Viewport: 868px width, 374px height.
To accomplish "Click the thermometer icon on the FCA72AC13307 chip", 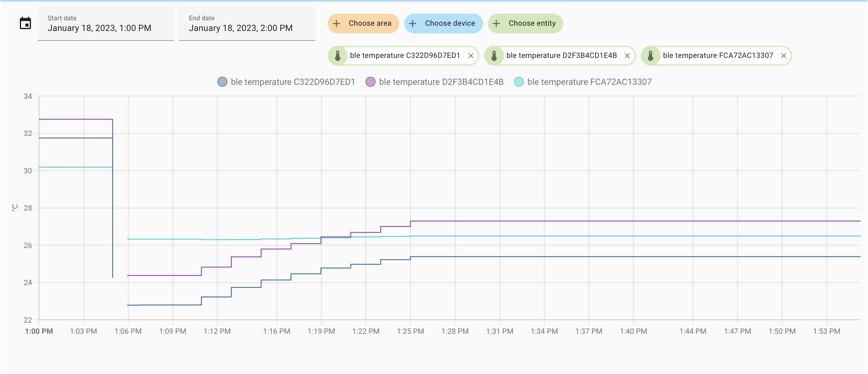I will [651, 55].
